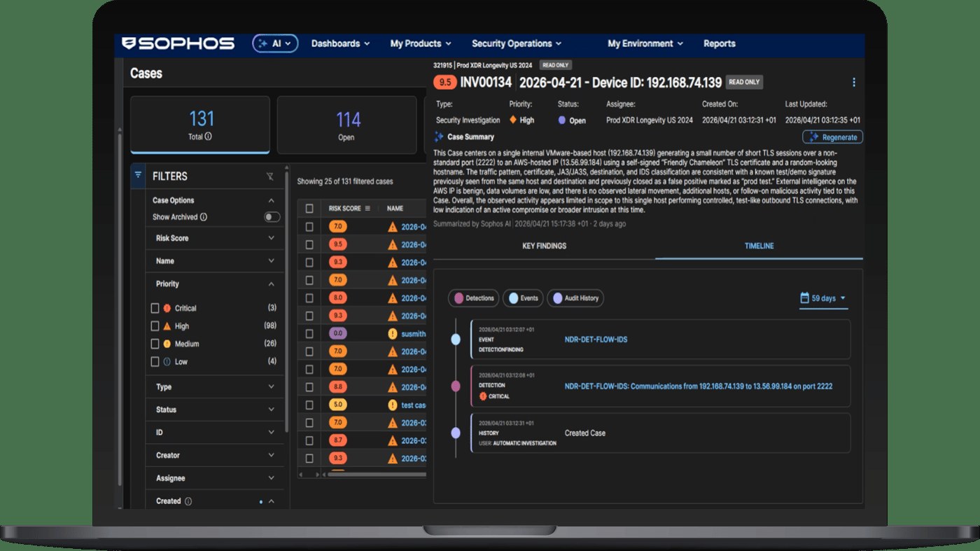Check the Critical priority checkbox
The image size is (980, 551).
click(x=155, y=308)
